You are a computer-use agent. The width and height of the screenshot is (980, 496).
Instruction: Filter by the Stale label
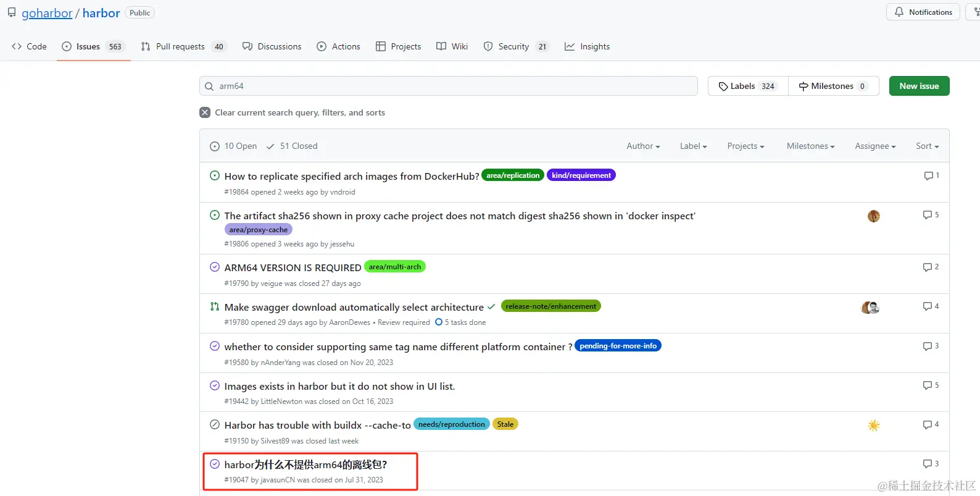[505, 424]
